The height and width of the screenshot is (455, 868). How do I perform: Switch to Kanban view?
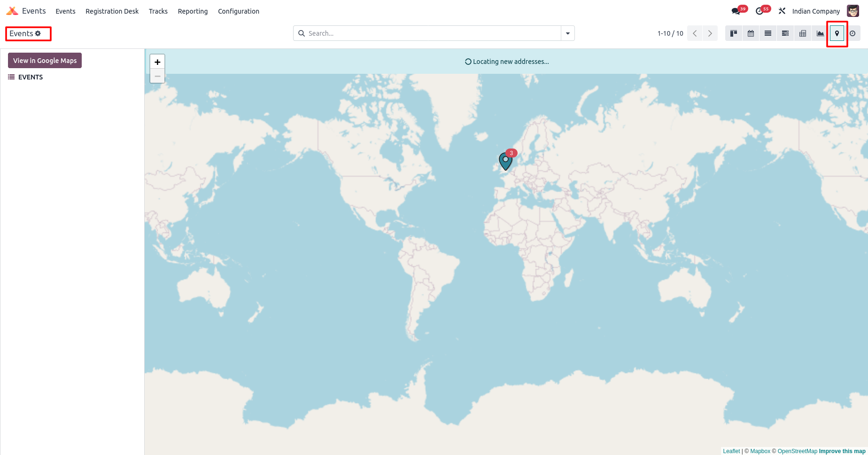click(x=734, y=33)
